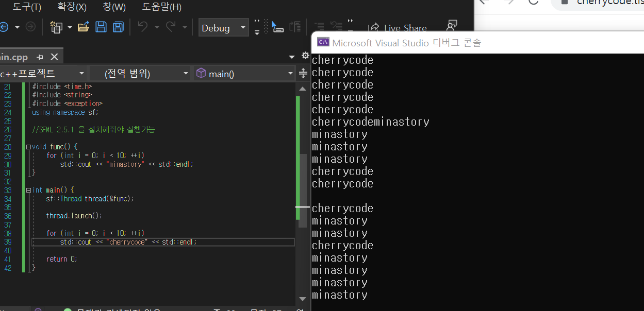The height and width of the screenshot is (311, 644).
Task: Click line 39 cherrycode cout statement
Action: click(x=128, y=242)
